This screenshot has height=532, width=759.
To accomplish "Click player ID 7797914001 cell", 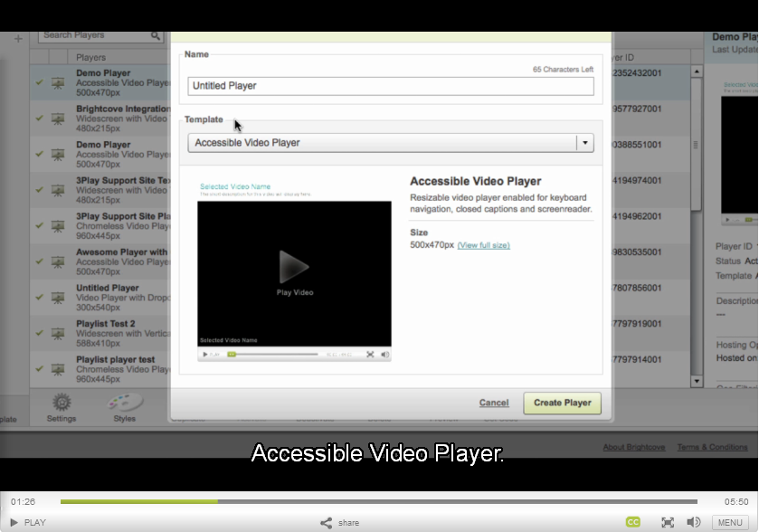I will (637, 359).
